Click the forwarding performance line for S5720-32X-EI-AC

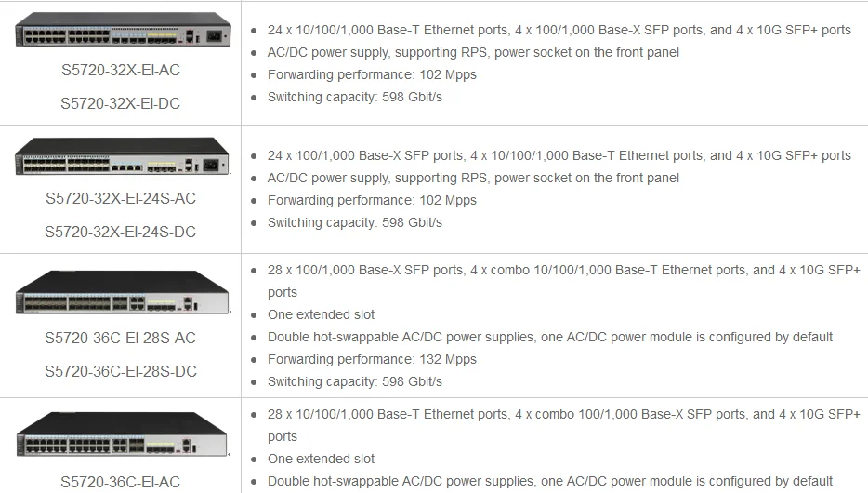[x=372, y=74]
